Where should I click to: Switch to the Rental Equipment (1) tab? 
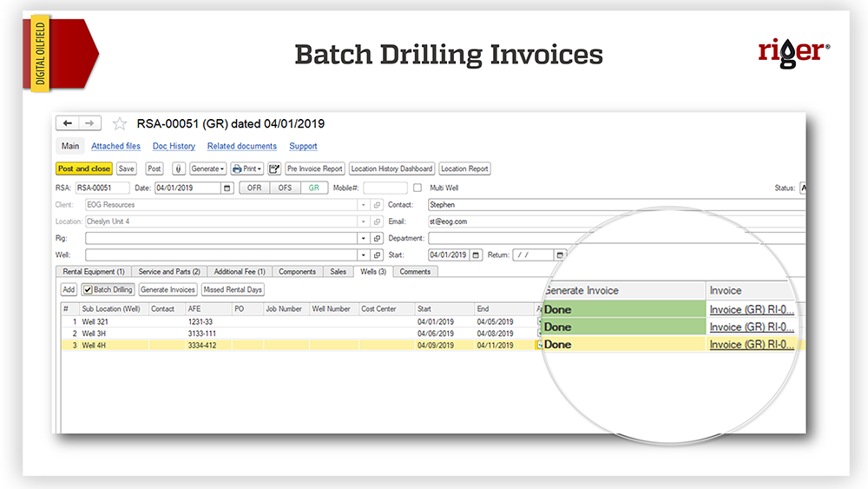coord(94,272)
